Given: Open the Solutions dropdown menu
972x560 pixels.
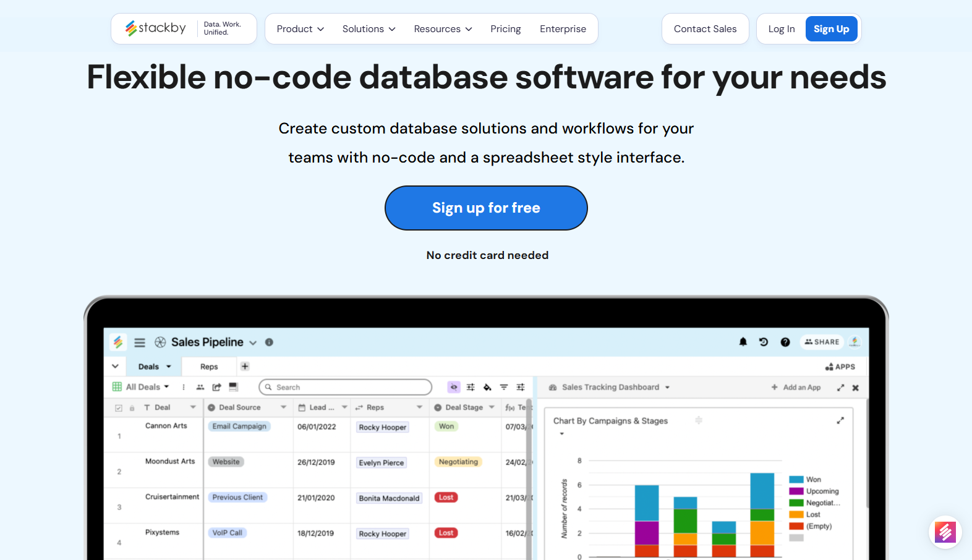Looking at the screenshot, I should click(x=369, y=29).
